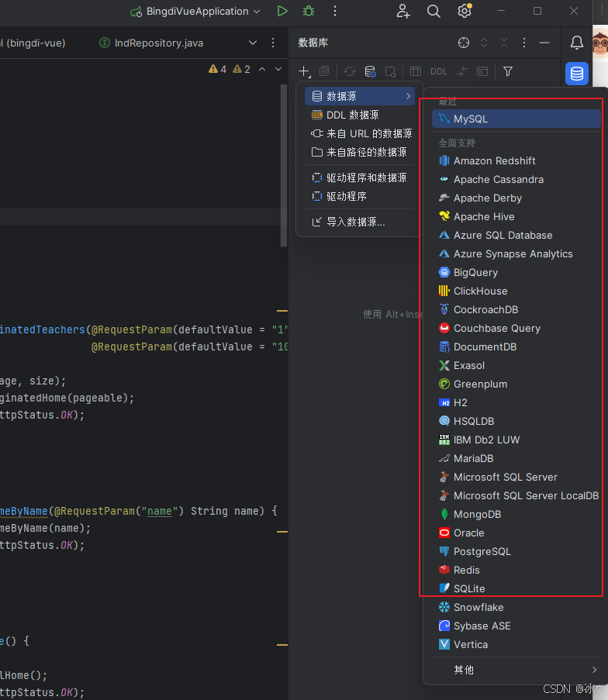
Task: Choose Amazon Redshift data source
Action: [x=516, y=160]
